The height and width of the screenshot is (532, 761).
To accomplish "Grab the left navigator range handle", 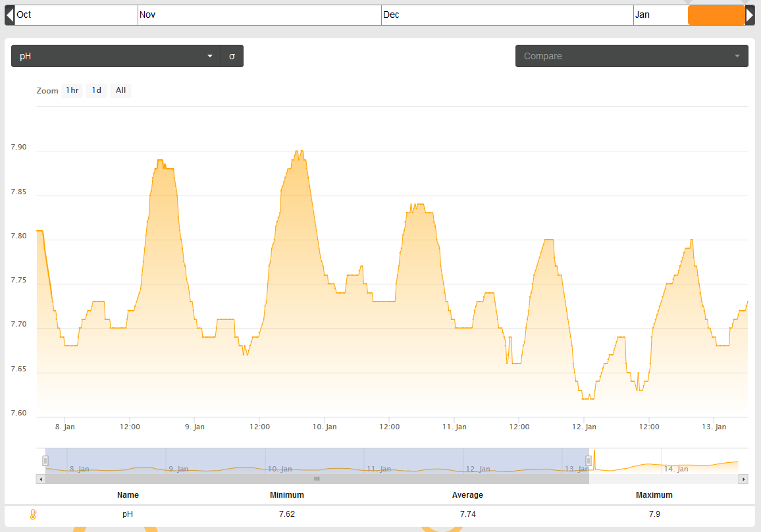I will 45,461.
